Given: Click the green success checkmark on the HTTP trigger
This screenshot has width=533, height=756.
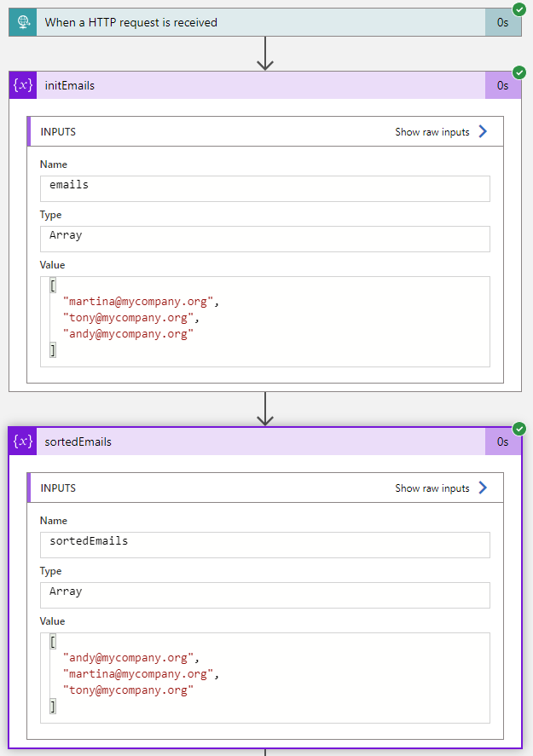Looking at the screenshot, I should pyautogui.click(x=519, y=9).
